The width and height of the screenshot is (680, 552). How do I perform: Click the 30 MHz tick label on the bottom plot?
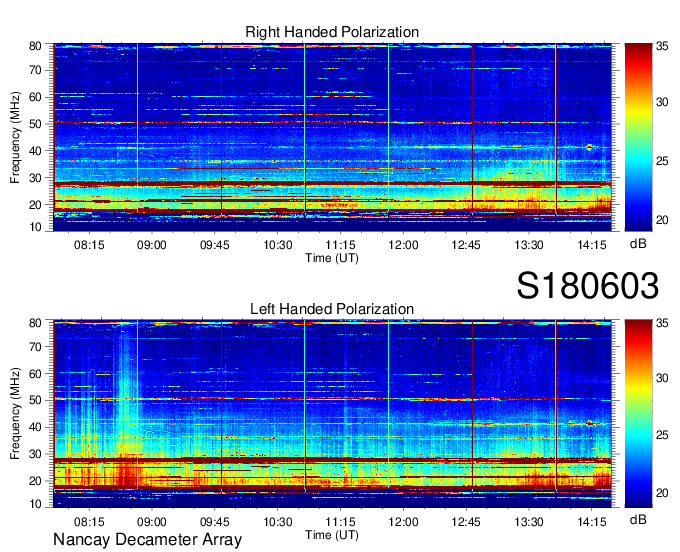pyautogui.click(x=35, y=454)
